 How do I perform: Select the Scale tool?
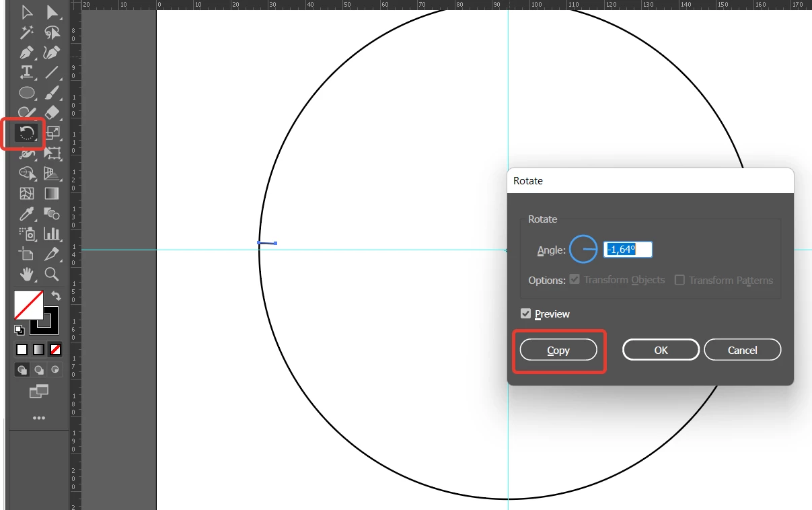[x=52, y=133]
